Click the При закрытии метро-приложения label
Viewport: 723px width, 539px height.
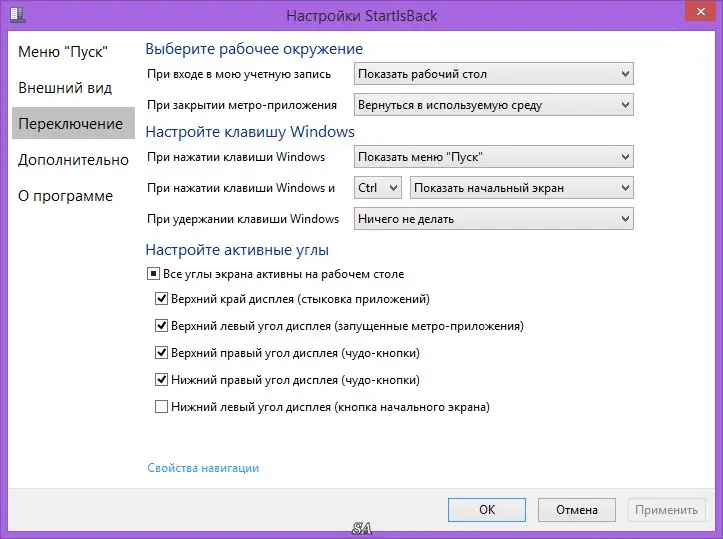click(242, 105)
